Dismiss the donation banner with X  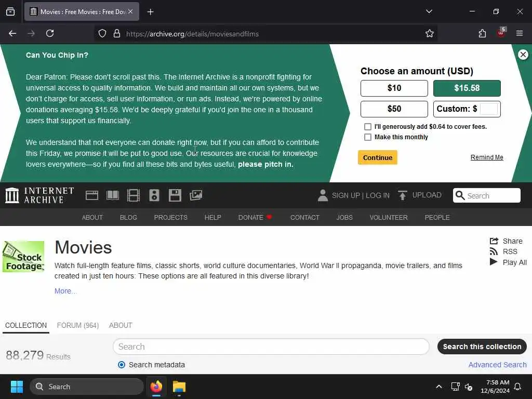click(523, 55)
